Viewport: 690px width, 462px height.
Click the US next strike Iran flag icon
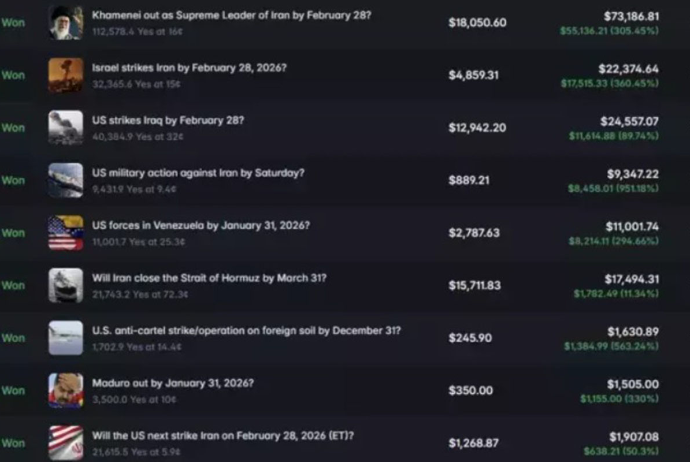[66, 442]
